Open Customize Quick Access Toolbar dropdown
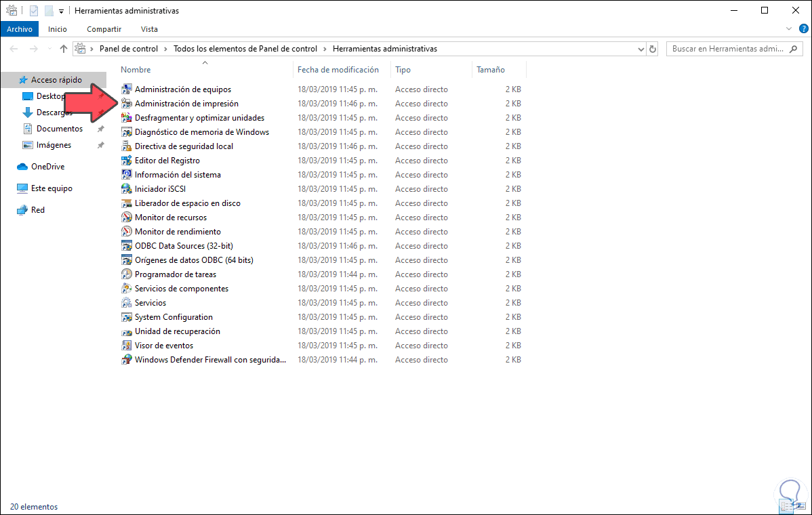 [x=61, y=11]
